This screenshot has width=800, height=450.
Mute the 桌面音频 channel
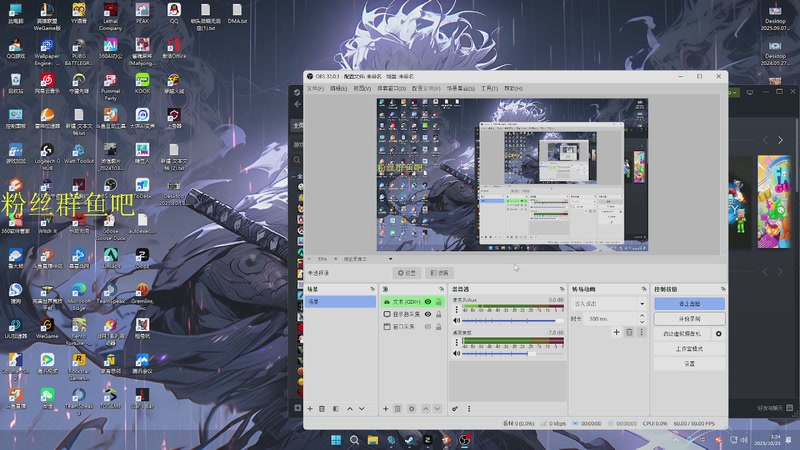(457, 353)
